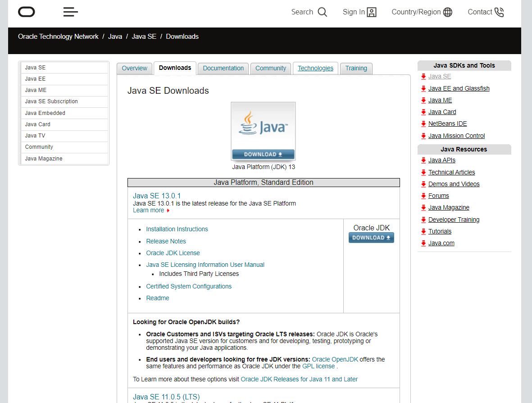Click the Search text in header

coord(302,12)
